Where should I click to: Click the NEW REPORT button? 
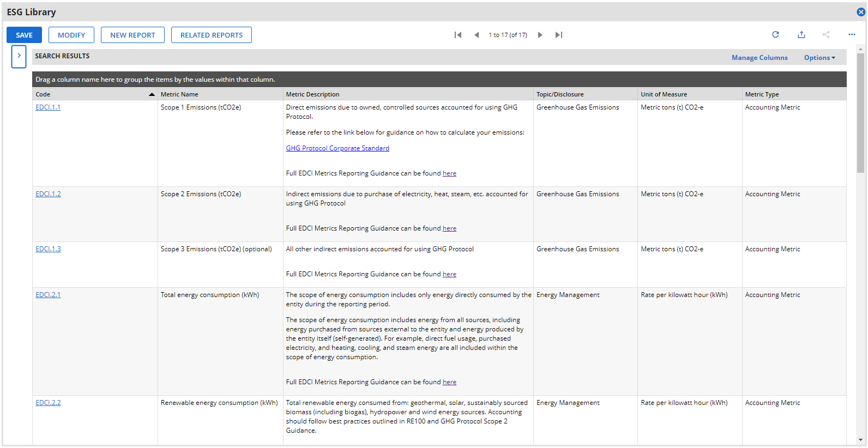[132, 35]
